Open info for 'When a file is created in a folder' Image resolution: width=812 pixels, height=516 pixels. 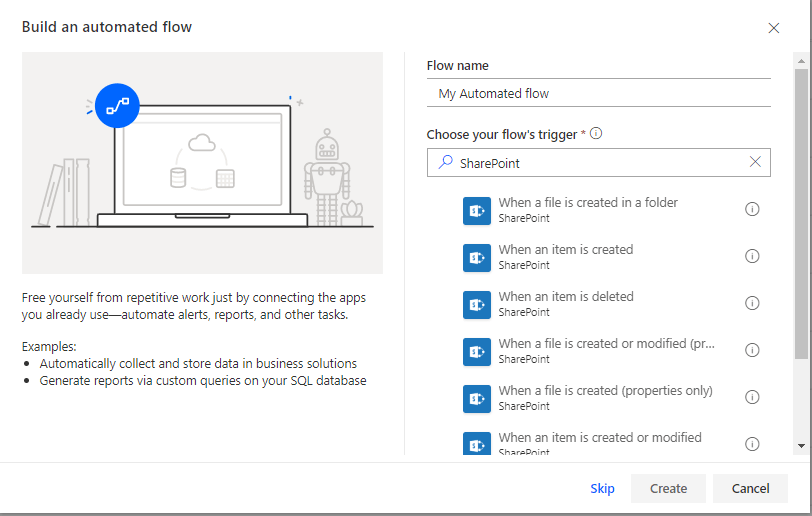752,209
